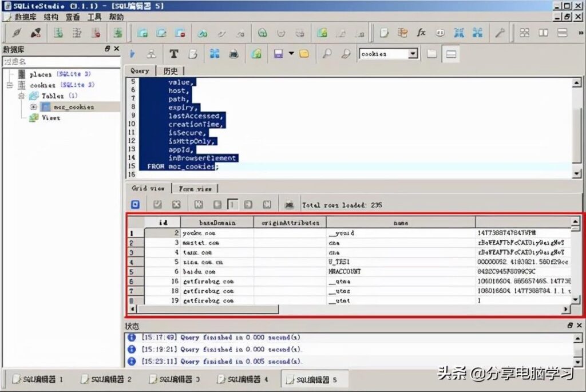Create a new view
Viewport: 586px width, 392px height.
[322, 33]
